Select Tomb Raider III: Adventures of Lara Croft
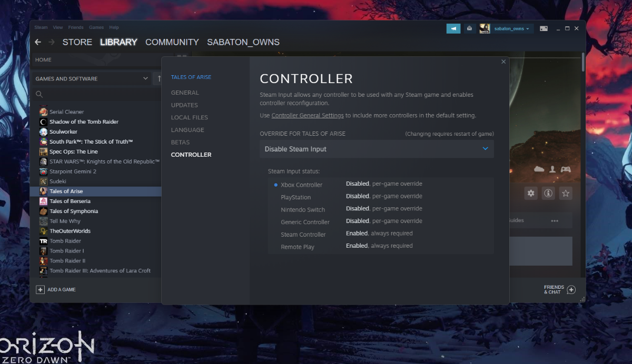 100,271
